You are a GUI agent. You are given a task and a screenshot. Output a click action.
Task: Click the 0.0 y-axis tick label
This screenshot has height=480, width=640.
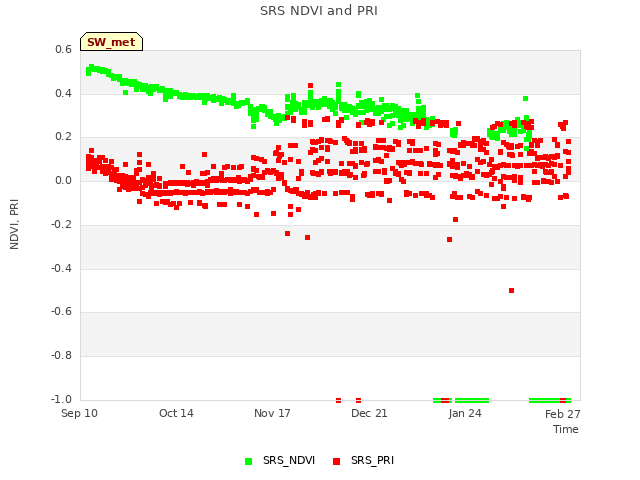point(64,180)
